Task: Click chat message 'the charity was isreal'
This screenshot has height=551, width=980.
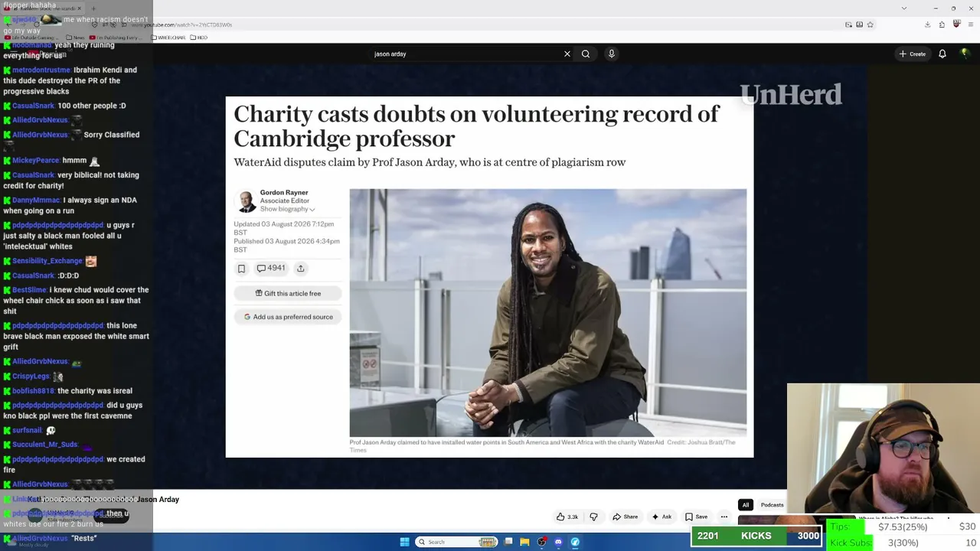Action: 95,391
